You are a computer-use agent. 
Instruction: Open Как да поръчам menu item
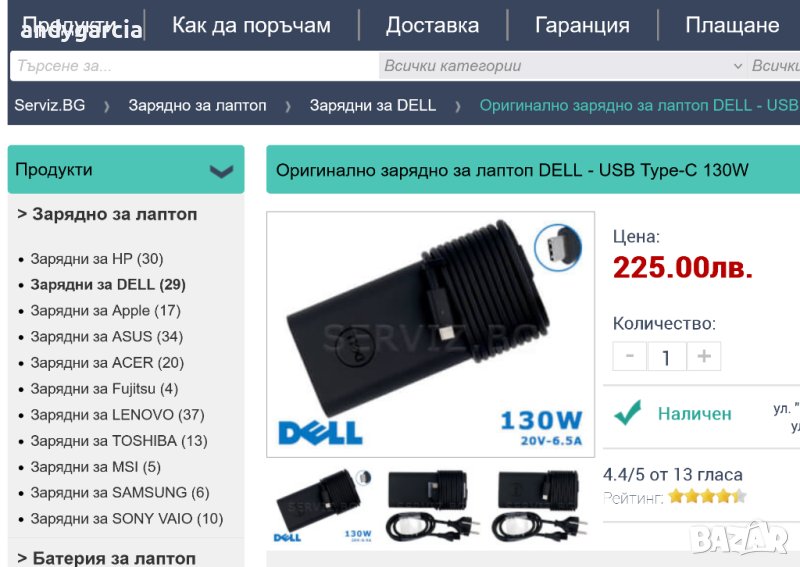pyautogui.click(x=252, y=25)
